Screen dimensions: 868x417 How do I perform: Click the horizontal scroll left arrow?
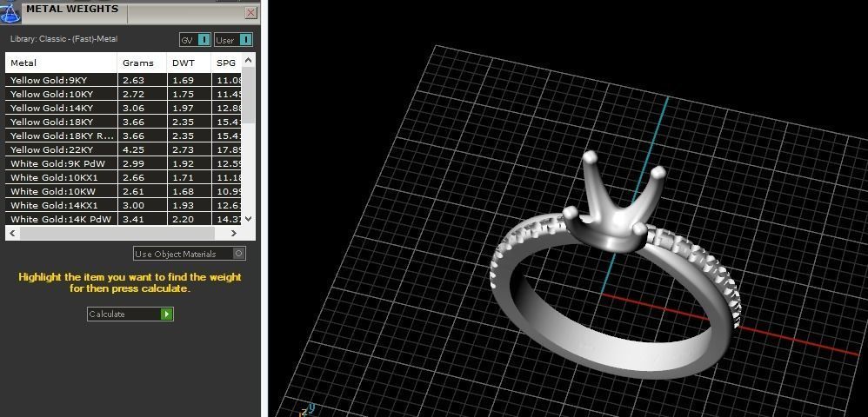pyautogui.click(x=13, y=234)
